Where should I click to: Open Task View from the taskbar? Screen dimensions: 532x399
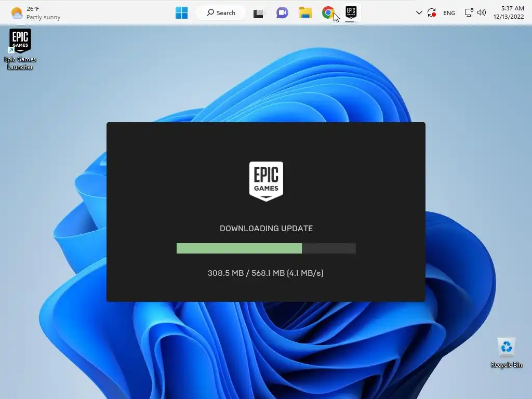(x=258, y=13)
